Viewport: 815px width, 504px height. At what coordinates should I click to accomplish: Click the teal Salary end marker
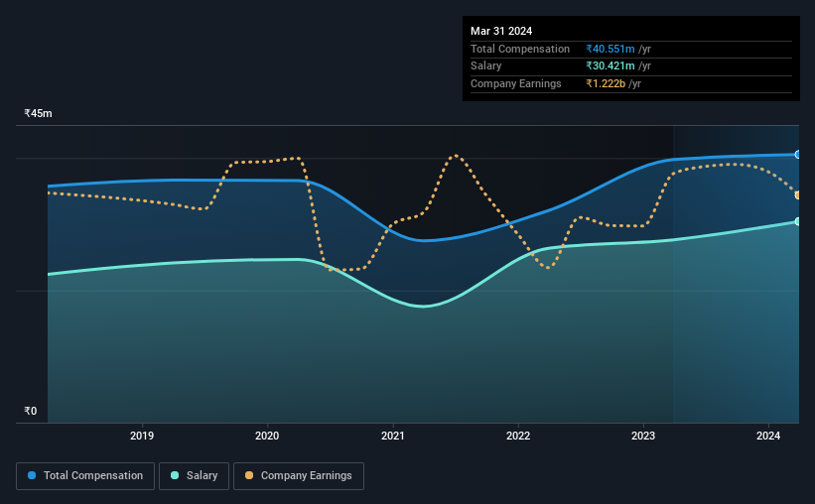click(798, 222)
